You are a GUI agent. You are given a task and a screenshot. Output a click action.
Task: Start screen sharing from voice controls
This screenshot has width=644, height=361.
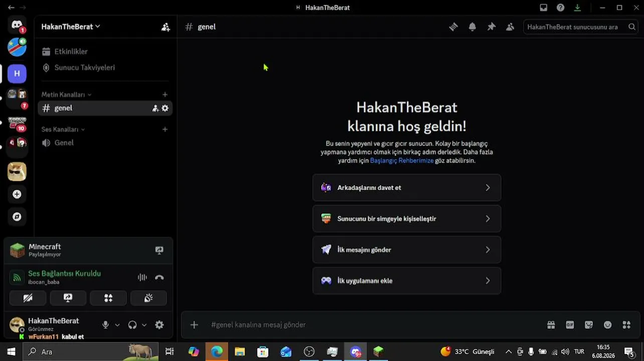(68, 298)
